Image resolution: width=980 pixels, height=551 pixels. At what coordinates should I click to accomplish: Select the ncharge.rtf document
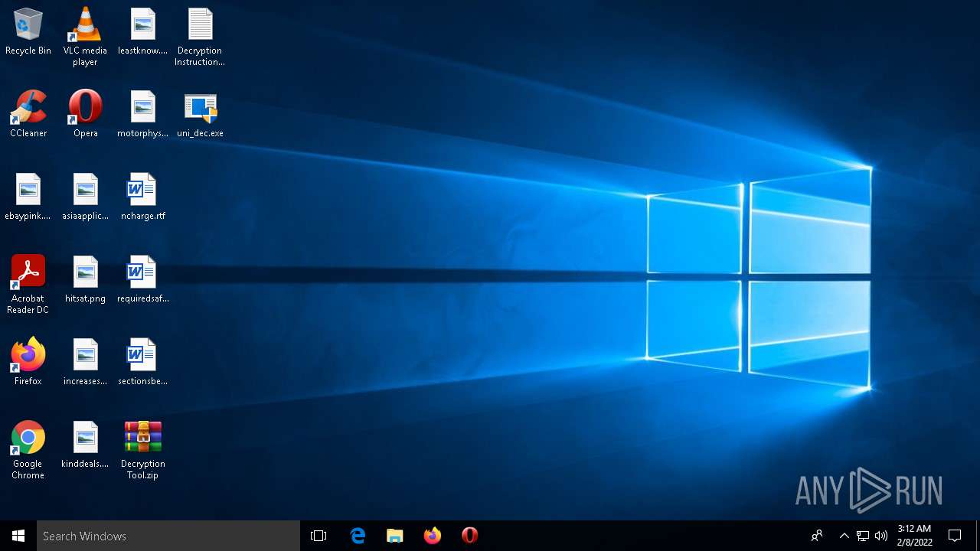point(143,197)
